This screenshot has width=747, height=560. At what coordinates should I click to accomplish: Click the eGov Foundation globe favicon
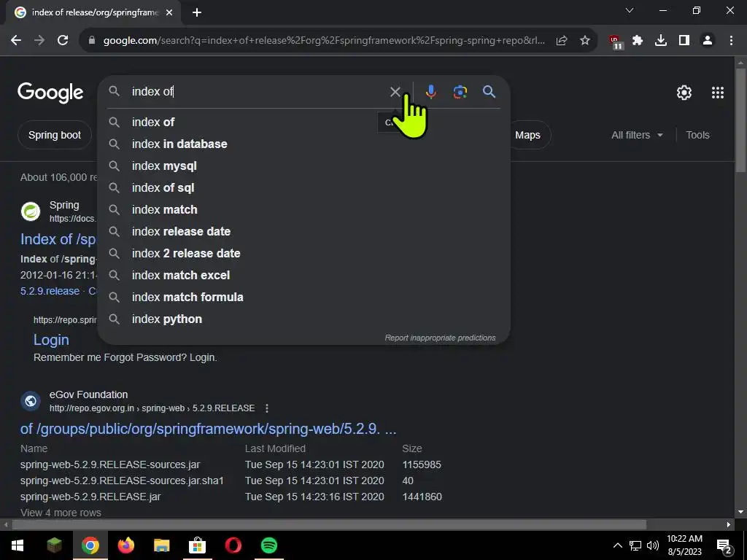31,401
